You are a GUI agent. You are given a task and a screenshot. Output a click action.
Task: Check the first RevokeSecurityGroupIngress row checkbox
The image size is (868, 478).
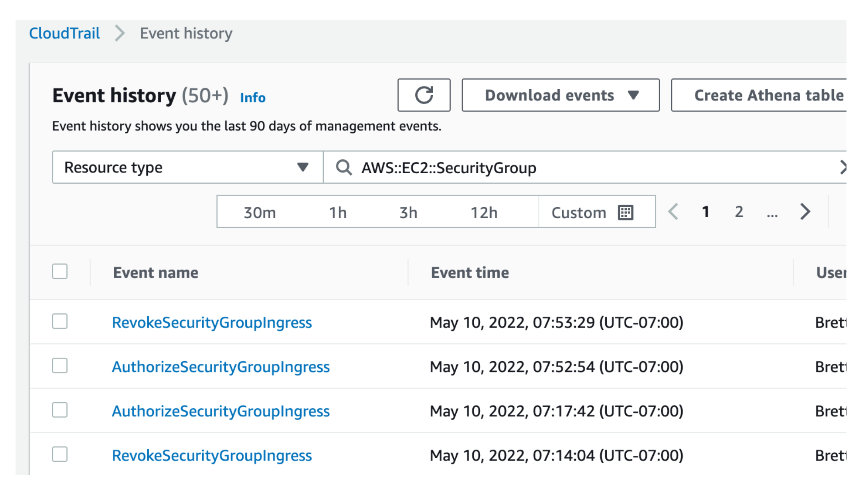(x=60, y=322)
